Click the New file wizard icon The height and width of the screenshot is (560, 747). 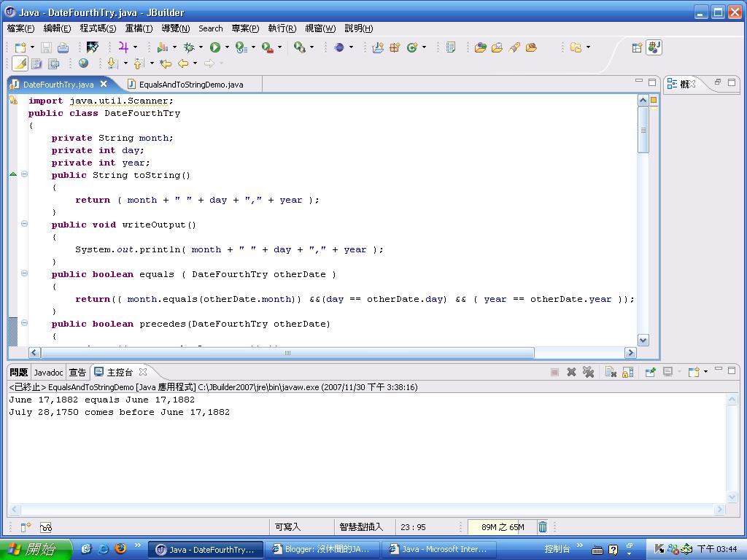coord(20,47)
